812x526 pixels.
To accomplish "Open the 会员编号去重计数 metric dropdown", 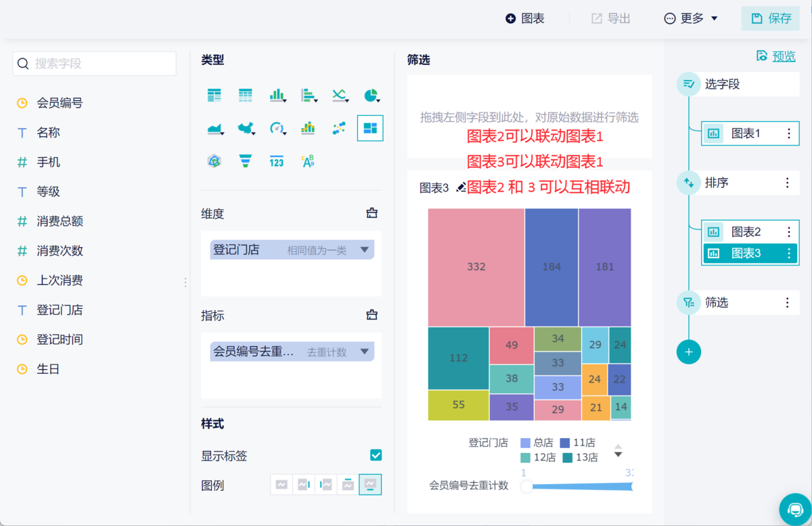I will 365,351.
